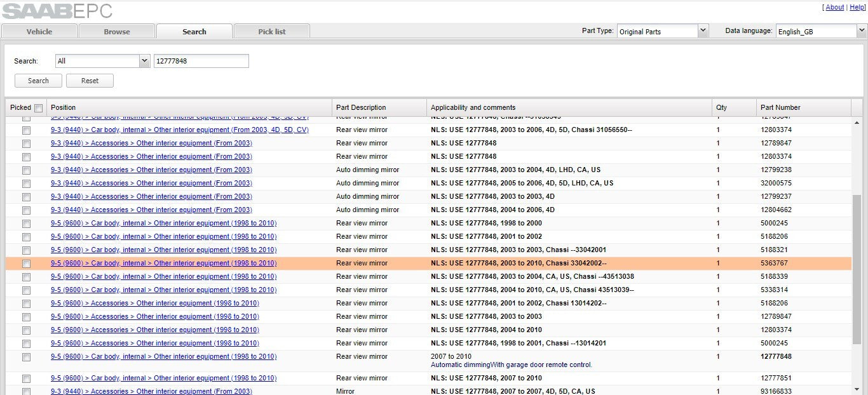The width and height of the screenshot is (868, 395).
Task: Click the Part Description column header
Action: (x=379, y=107)
